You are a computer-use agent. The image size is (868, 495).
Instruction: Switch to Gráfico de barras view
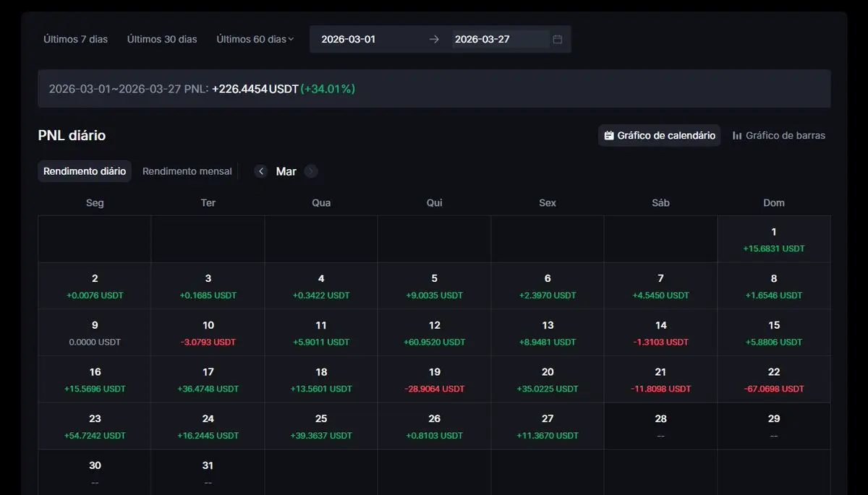(x=778, y=135)
